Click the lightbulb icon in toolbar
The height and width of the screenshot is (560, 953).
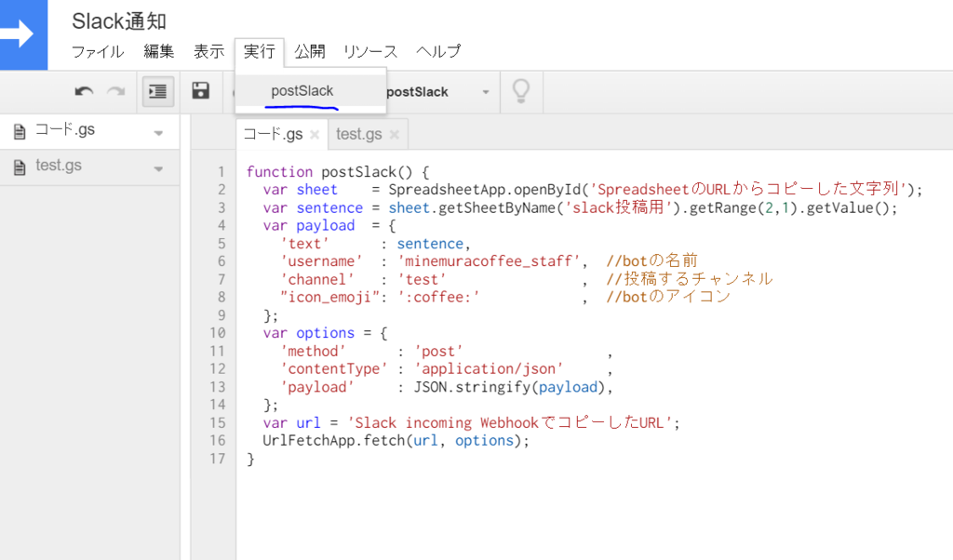(x=521, y=91)
